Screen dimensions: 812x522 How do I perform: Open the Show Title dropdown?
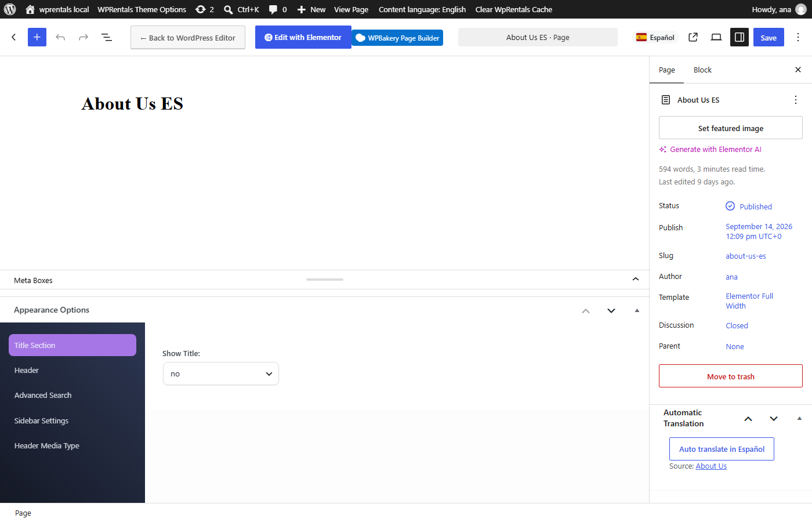click(x=221, y=374)
